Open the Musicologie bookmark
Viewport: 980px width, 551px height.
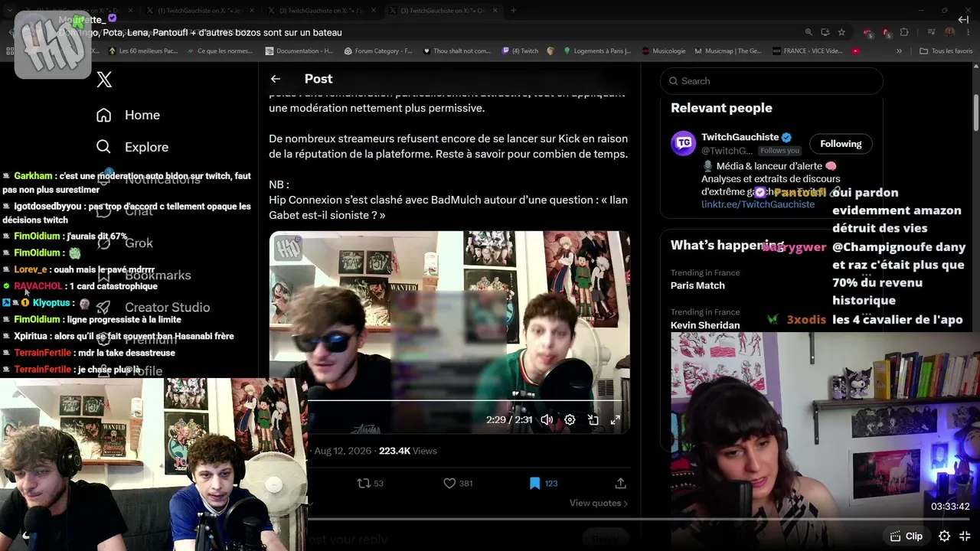pos(663,51)
